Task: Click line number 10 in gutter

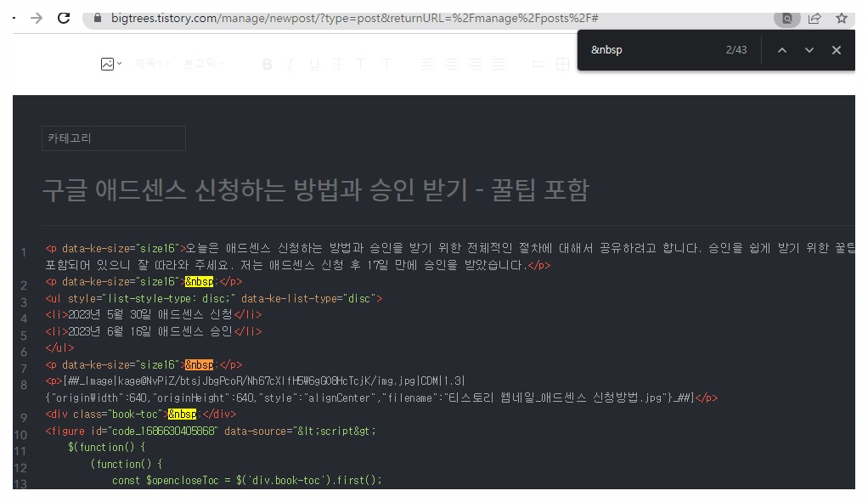Action: pos(20,435)
